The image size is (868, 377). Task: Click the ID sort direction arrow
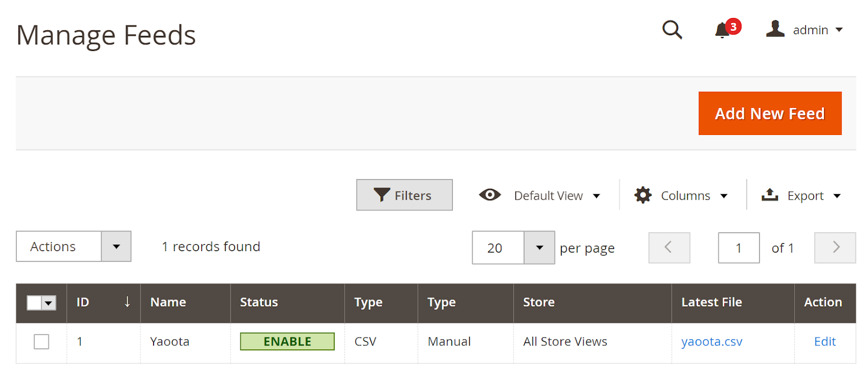click(127, 302)
